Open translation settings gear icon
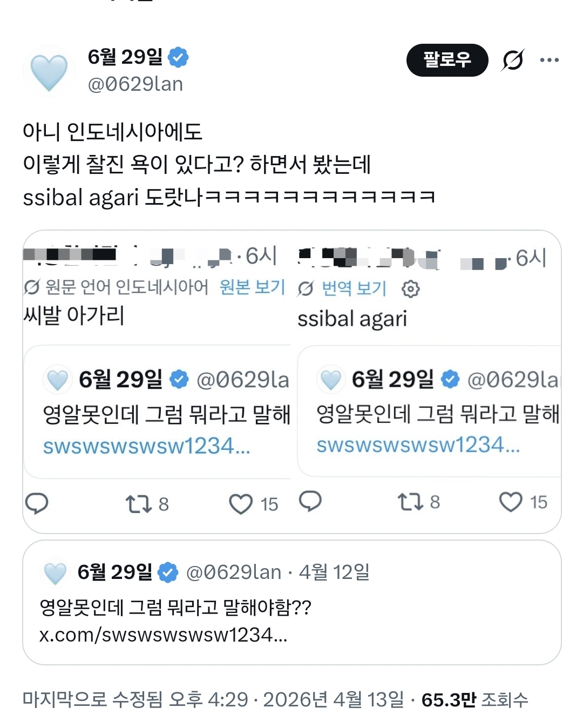The width and height of the screenshot is (583, 728). (410, 289)
